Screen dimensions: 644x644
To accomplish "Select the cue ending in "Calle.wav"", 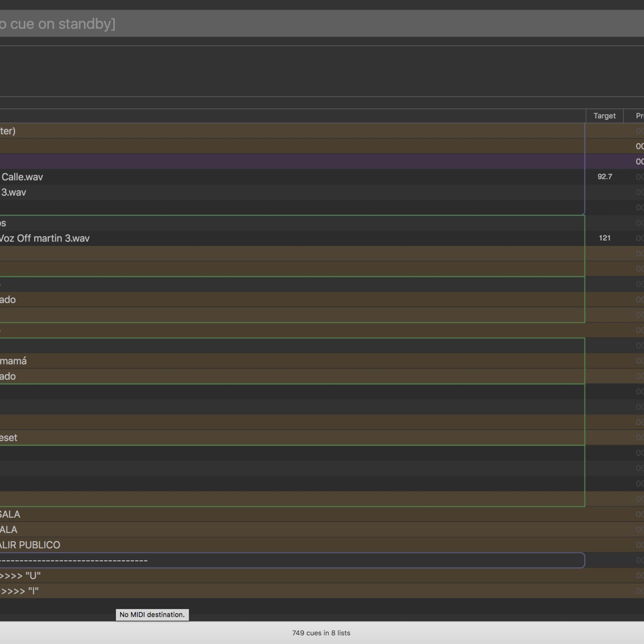I will [x=23, y=177].
